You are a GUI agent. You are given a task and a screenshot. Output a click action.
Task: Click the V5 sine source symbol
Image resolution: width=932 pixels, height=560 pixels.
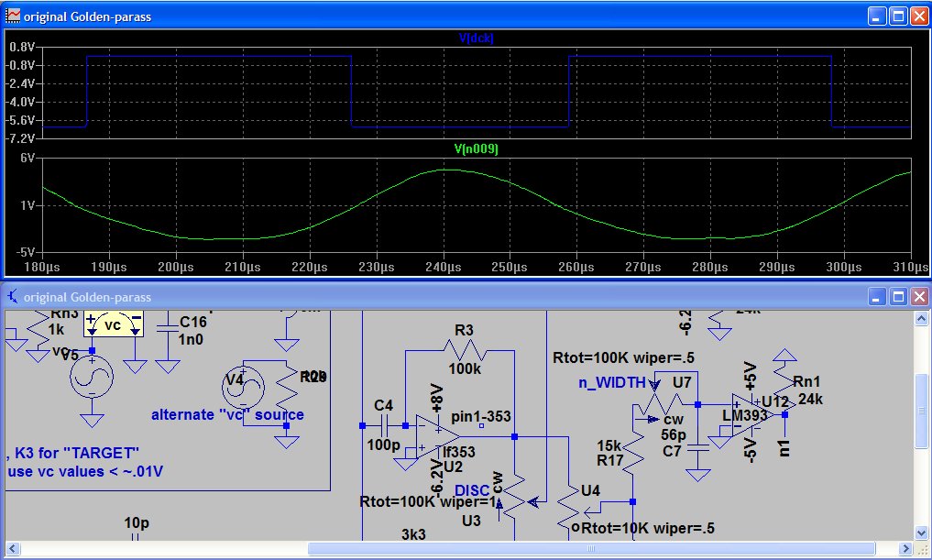click(x=92, y=377)
